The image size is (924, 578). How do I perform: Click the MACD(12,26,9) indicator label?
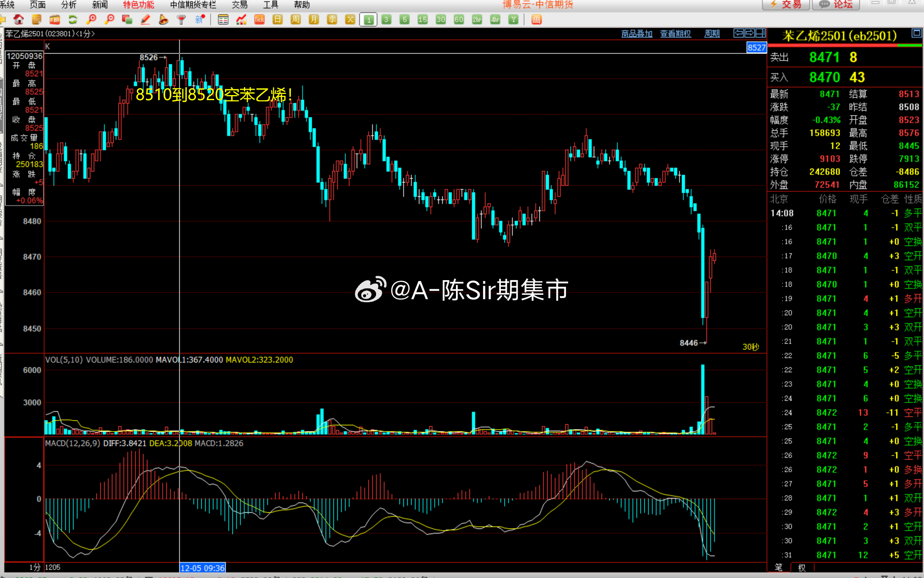point(73,443)
